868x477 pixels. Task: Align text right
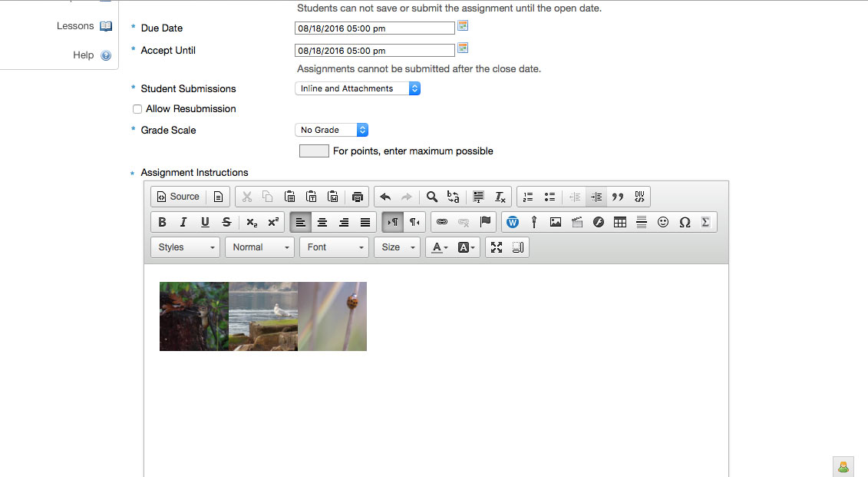coord(344,222)
